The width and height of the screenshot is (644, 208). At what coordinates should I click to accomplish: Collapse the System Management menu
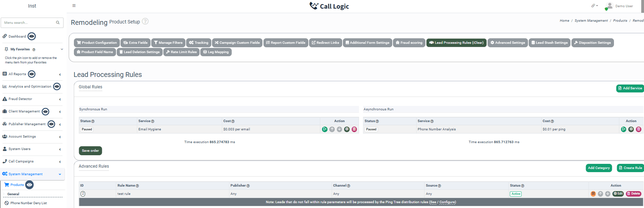pos(60,174)
